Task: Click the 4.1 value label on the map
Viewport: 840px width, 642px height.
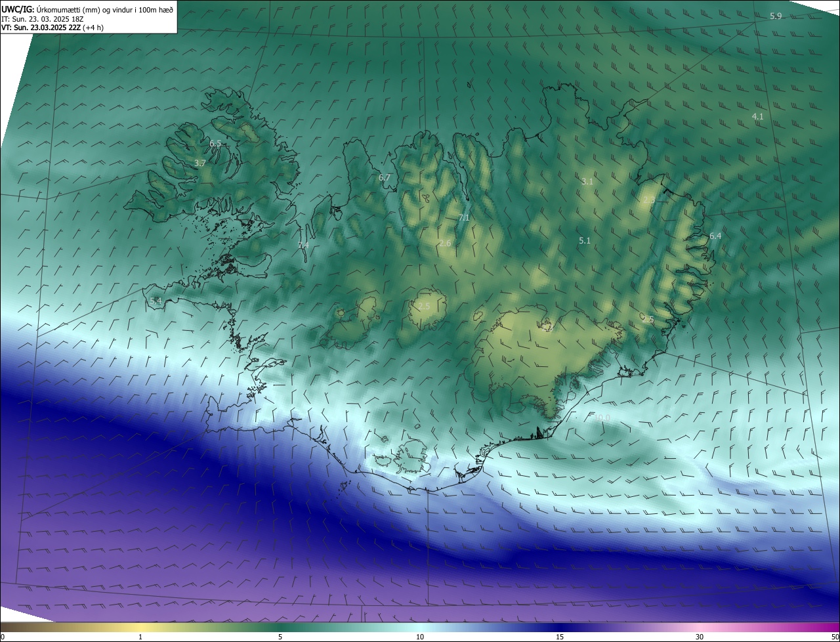Action: click(757, 116)
